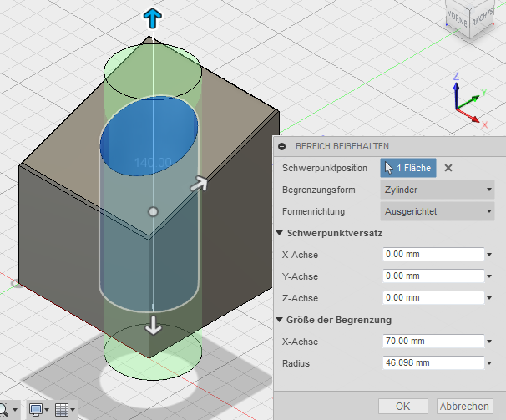
Task: Open zoom tool dropdown arrow
Action: tap(15, 410)
